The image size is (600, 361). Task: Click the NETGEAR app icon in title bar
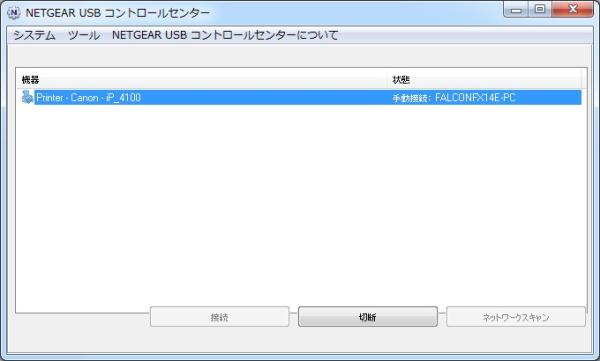[x=14, y=13]
